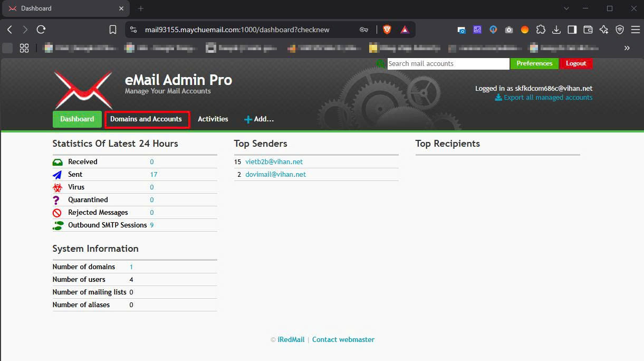
Task: Click the System Information heading
Action: 95,249
